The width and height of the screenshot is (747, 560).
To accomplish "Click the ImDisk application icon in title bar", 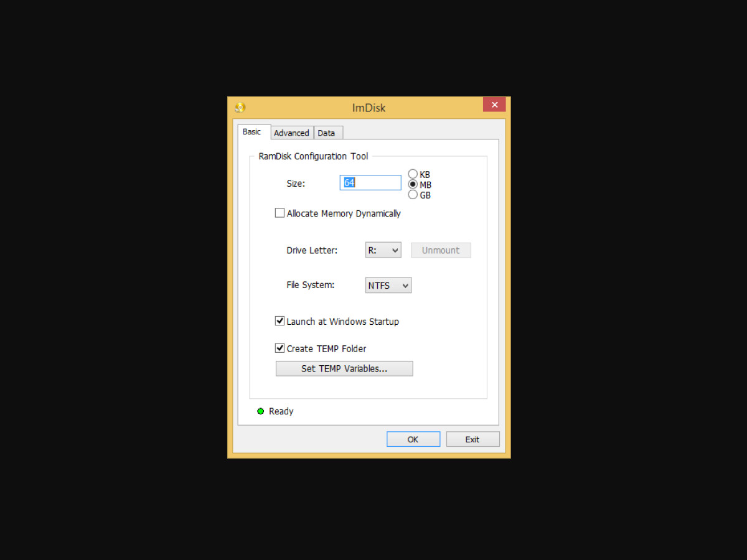I will (239, 107).
